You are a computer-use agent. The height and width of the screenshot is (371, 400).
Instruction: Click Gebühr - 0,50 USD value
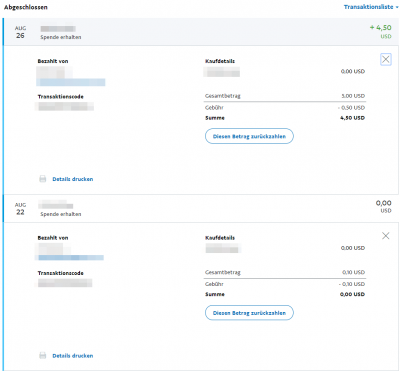[351, 108]
